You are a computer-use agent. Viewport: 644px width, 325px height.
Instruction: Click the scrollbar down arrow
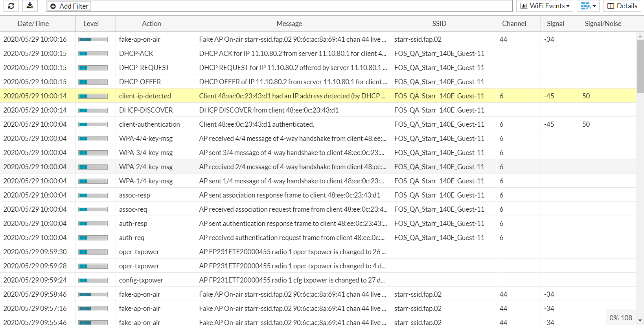pos(640,321)
